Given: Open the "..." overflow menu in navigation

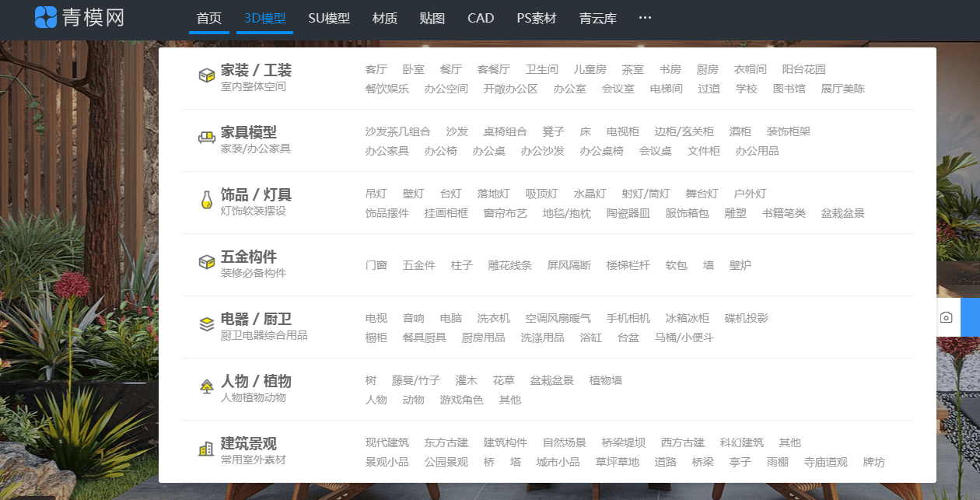Looking at the screenshot, I should point(644,19).
